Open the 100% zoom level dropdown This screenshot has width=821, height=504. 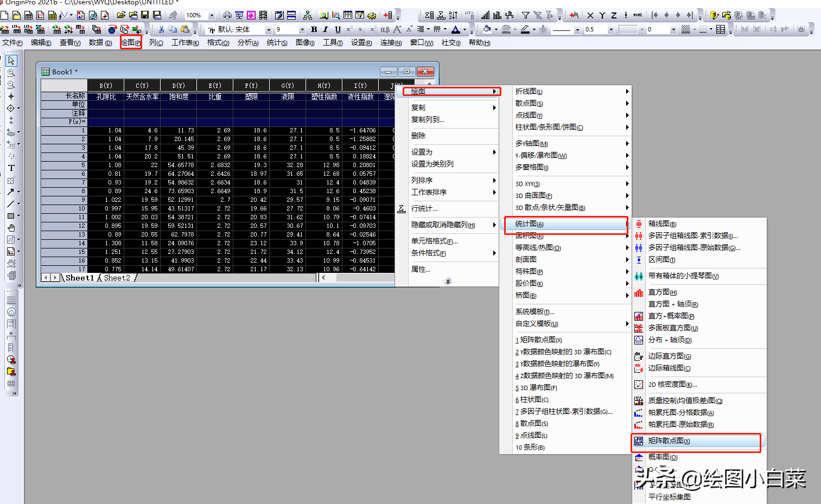(212, 15)
